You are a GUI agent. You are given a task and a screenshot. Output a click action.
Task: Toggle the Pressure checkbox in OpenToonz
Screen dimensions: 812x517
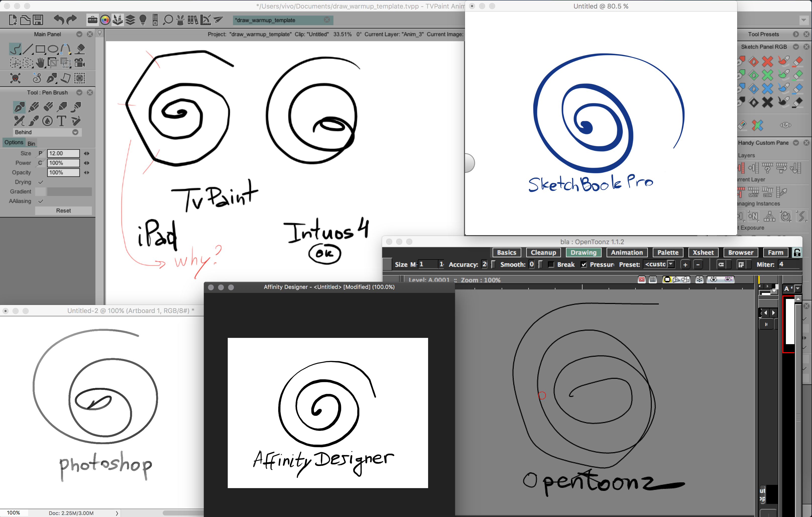pyautogui.click(x=584, y=265)
